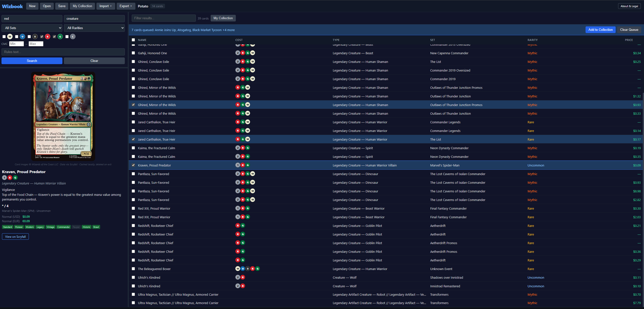Select the green mana icon in card details
Image resolution: width=644 pixels, height=309 pixels.
(x=15, y=178)
